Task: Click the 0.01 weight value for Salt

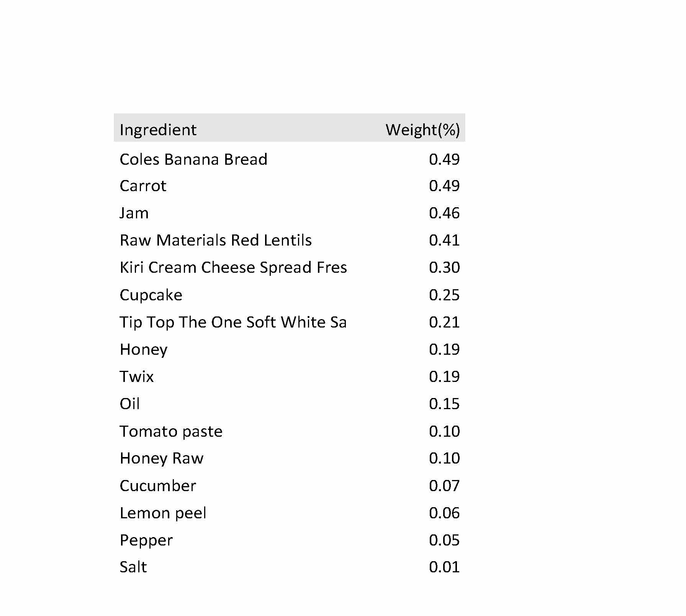Action: click(x=444, y=567)
